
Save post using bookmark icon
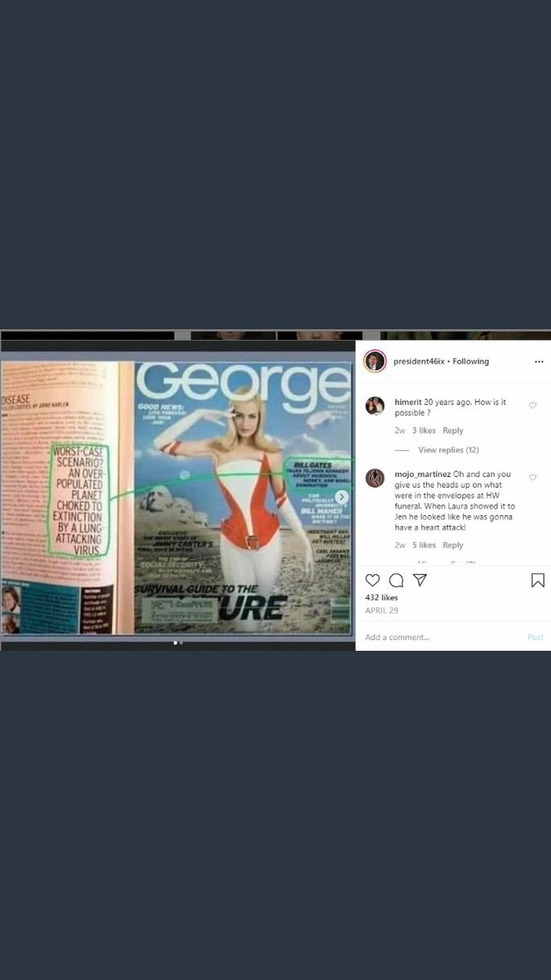(x=538, y=580)
